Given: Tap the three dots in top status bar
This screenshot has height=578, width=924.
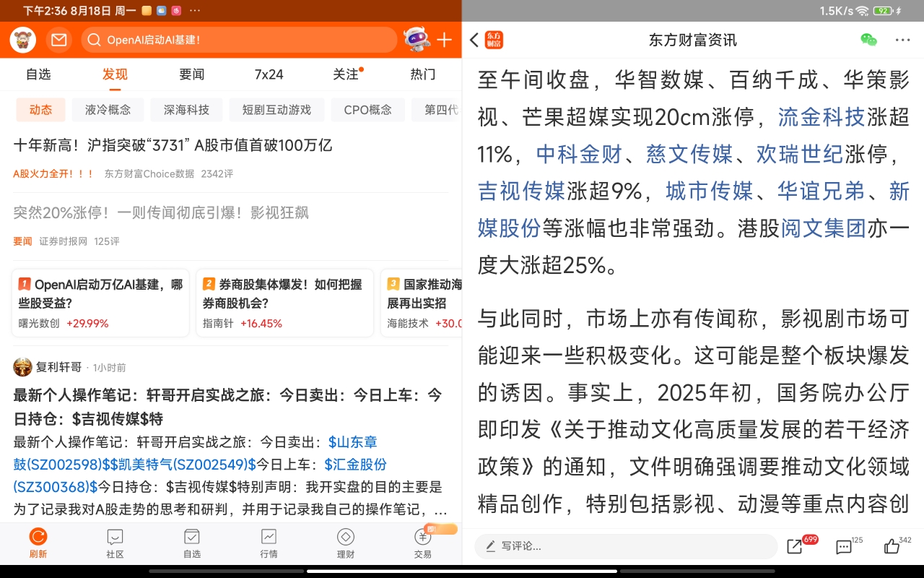Looking at the screenshot, I should coord(195,11).
